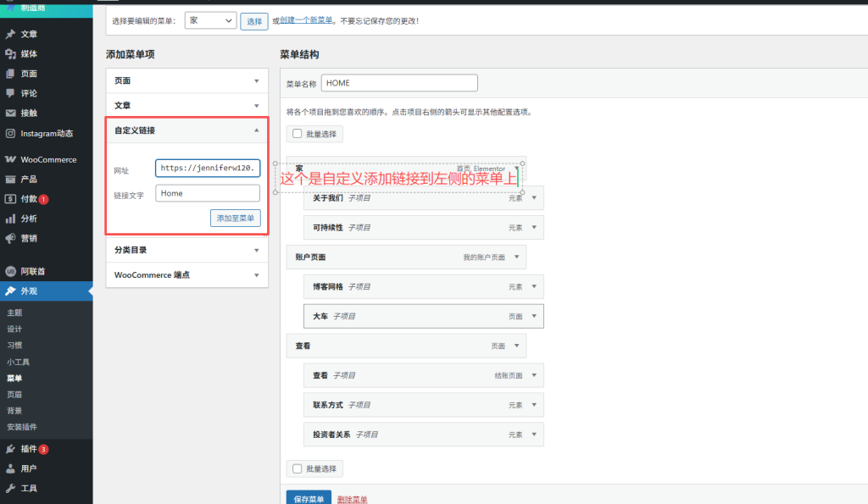Image resolution: width=868 pixels, height=504 pixels.
Task: Open the Instagram动态 panel
Action: 42,134
